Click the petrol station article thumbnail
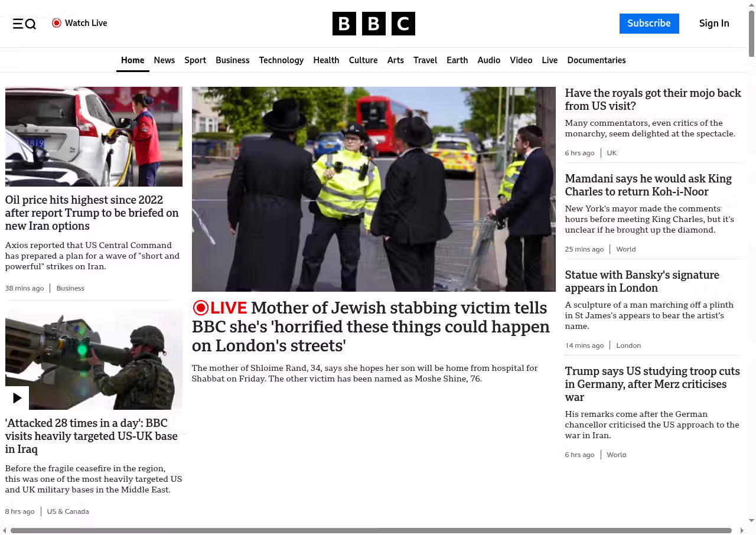This screenshot has width=756, height=535. point(94,136)
